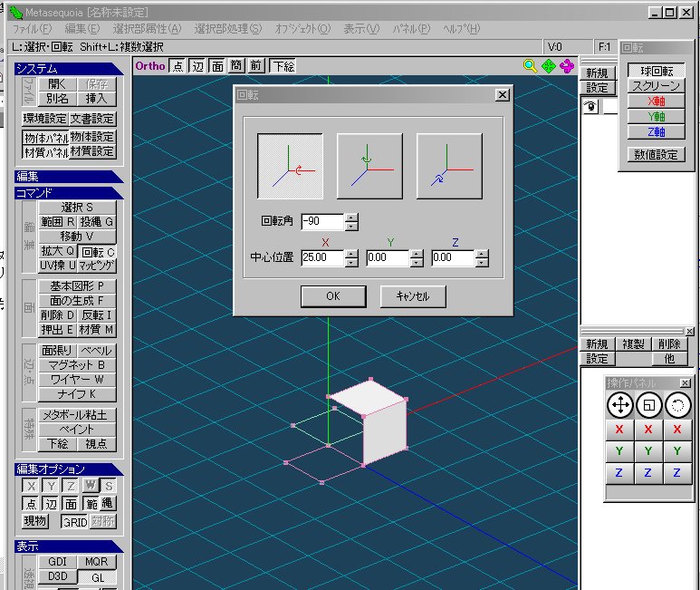700x590 pixels.
Task: Select Z軸 in 回転 panel
Action: coord(656,132)
